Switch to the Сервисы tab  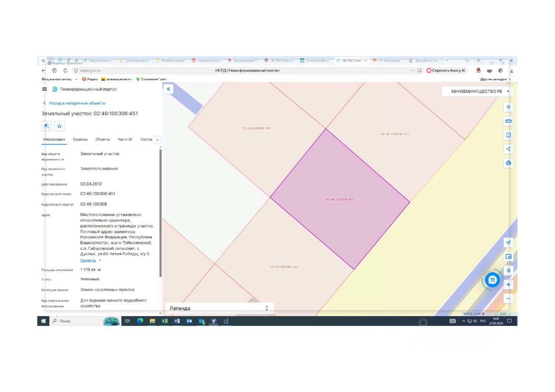coord(80,139)
